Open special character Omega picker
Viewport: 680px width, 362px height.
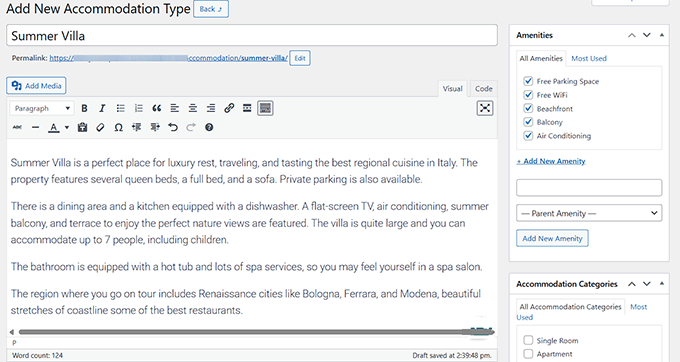pos(118,127)
